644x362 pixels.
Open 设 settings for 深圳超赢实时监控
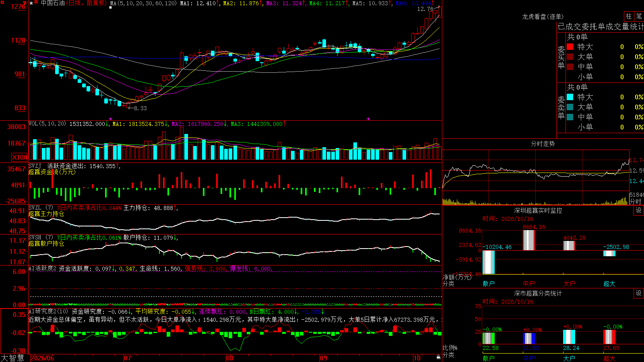tap(639, 210)
